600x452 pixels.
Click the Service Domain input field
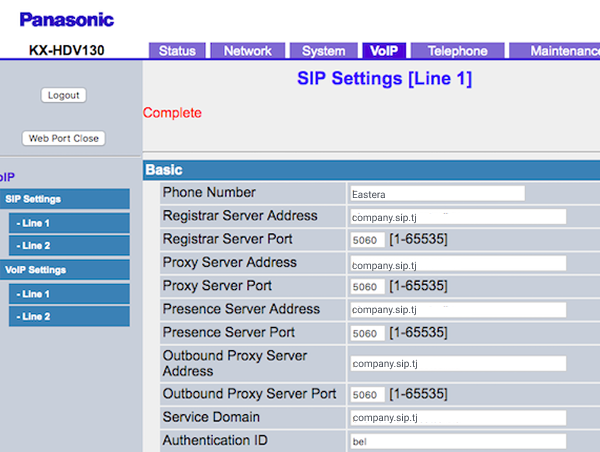pyautogui.click(x=457, y=418)
